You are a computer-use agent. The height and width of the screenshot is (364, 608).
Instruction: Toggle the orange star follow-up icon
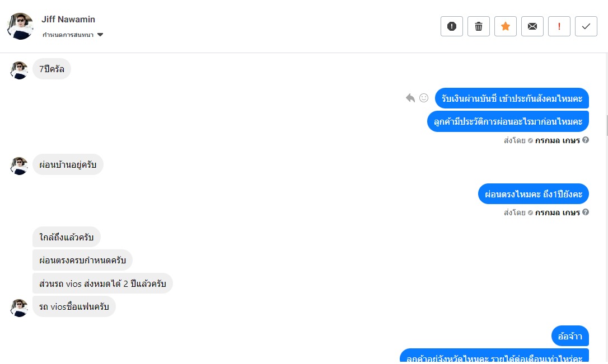(505, 26)
